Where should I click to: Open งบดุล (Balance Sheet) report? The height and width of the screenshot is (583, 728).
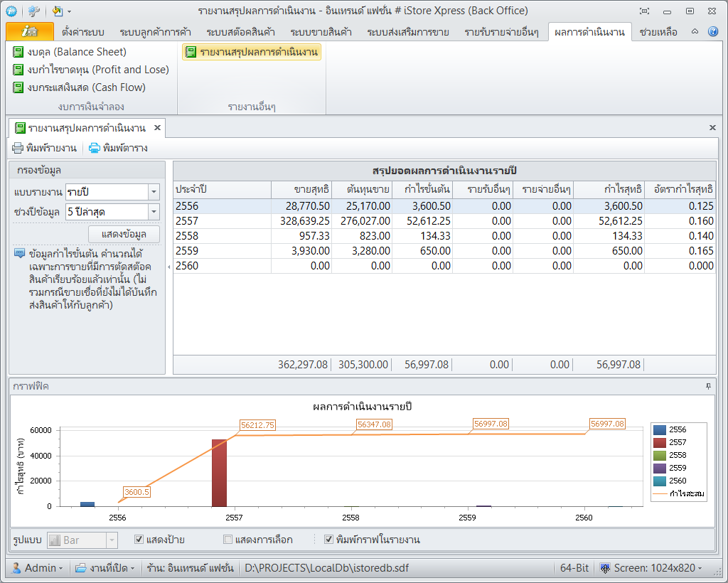70,52
